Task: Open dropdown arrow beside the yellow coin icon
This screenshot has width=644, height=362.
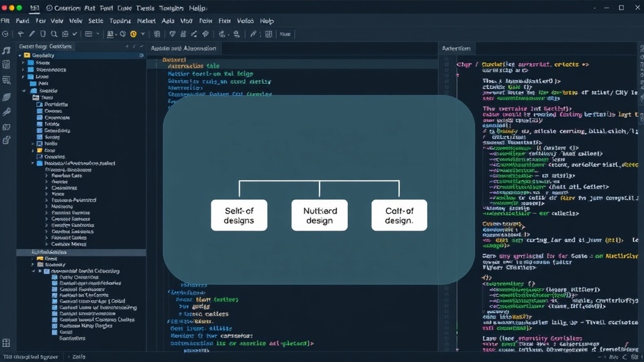Action: click(x=143, y=34)
